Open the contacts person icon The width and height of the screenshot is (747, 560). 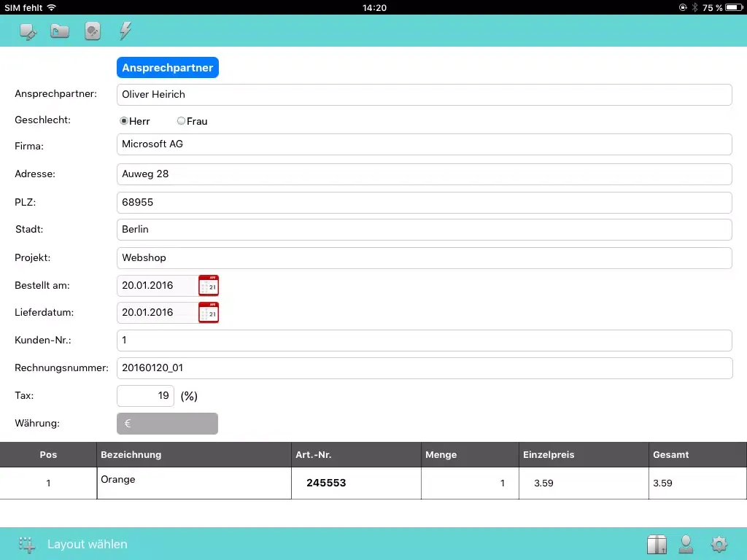click(686, 544)
